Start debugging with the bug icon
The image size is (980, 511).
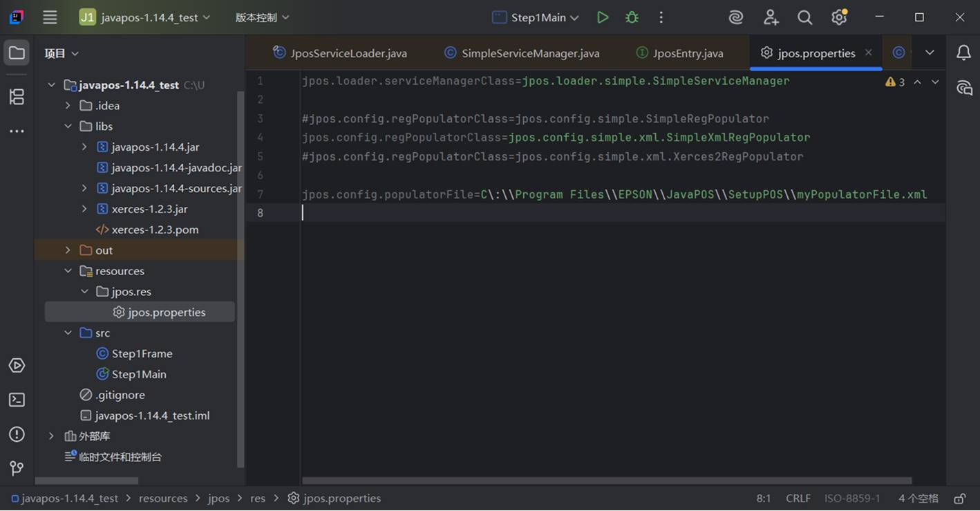pos(632,17)
